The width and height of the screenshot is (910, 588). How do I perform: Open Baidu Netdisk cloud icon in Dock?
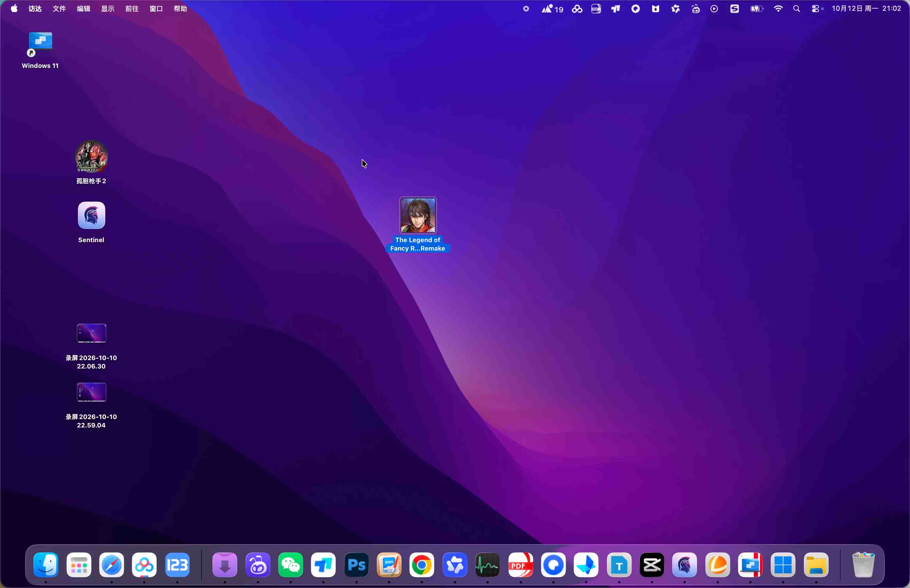pos(144,565)
